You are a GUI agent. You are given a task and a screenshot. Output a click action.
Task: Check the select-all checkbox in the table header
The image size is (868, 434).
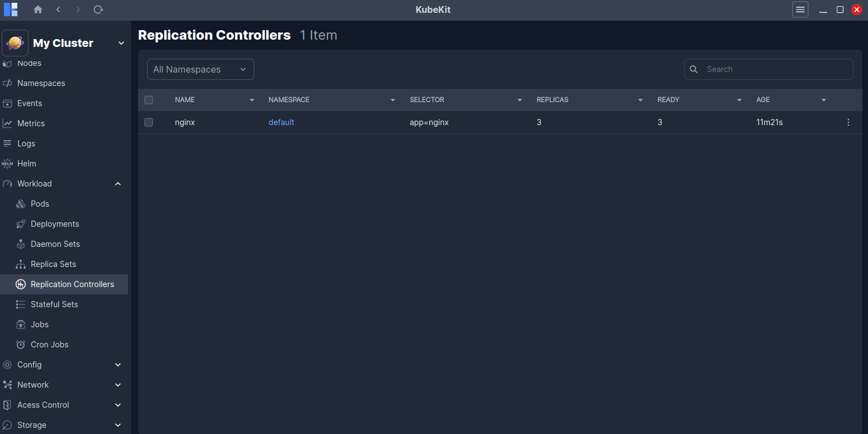(149, 99)
